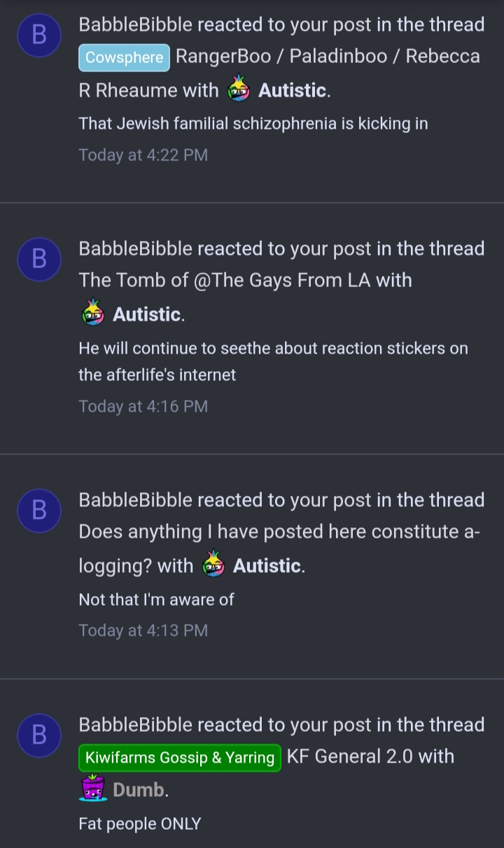
Task: Click Autistic reaction icon in the Tomb thread alert
Action: tap(93, 314)
